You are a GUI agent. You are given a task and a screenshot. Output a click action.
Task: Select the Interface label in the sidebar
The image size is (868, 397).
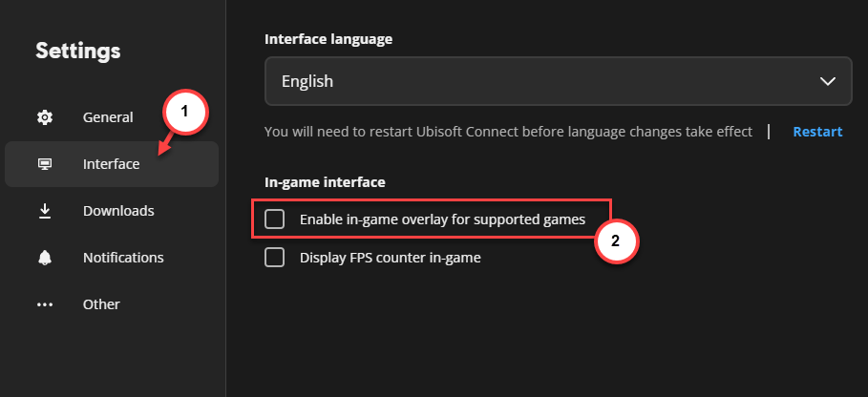[112, 164]
